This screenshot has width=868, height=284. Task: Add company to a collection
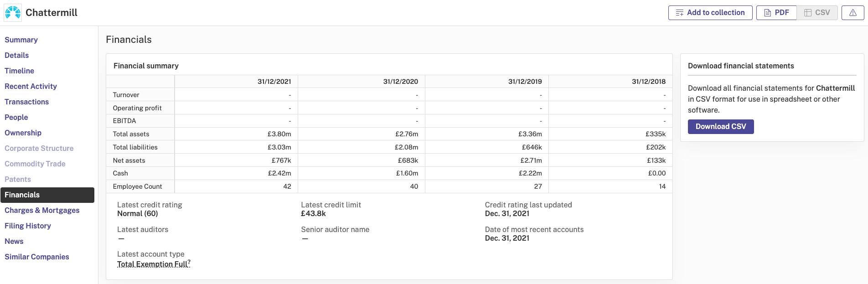point(710,13)
